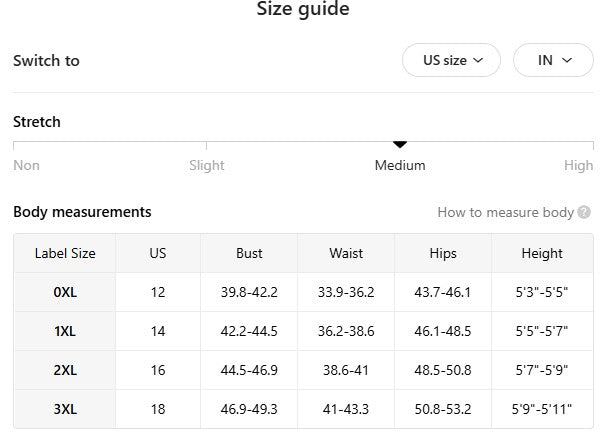Click the stretch slider Medium marker

click(x=400, y=145)
